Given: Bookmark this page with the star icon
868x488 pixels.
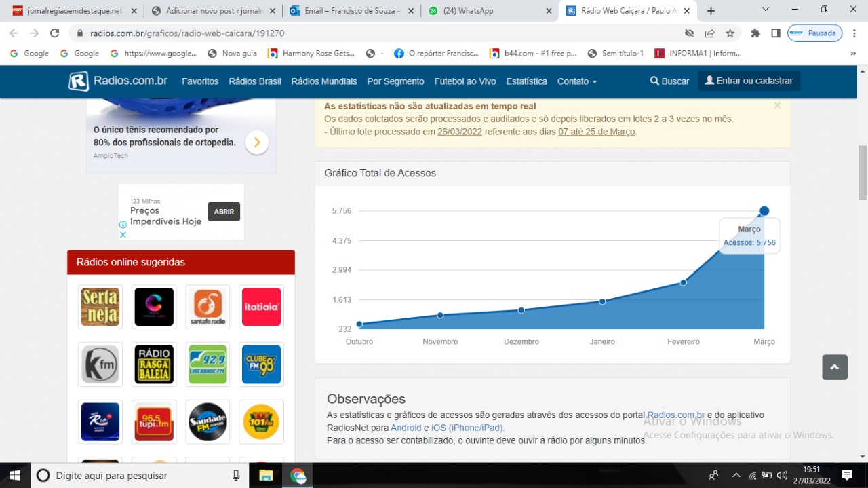Looking at the screenshot, I should click(730, 33).
